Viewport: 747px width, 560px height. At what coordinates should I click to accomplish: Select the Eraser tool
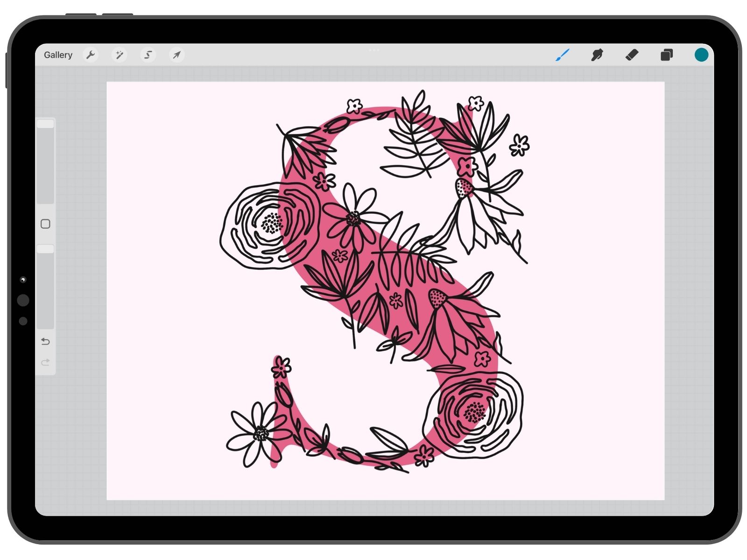[x=632, y=55]
